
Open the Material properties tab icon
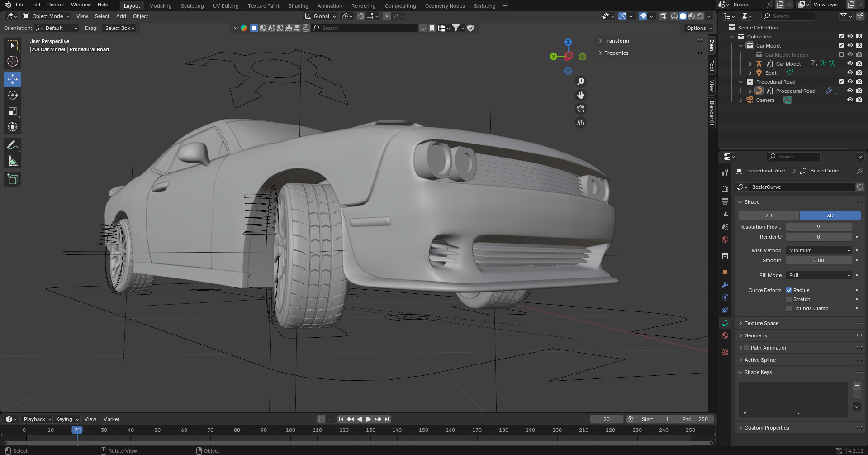[x=725, y=335]
